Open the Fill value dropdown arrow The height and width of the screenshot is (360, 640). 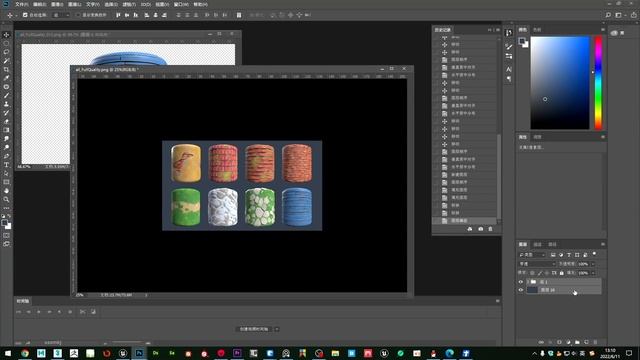point(593,273)
